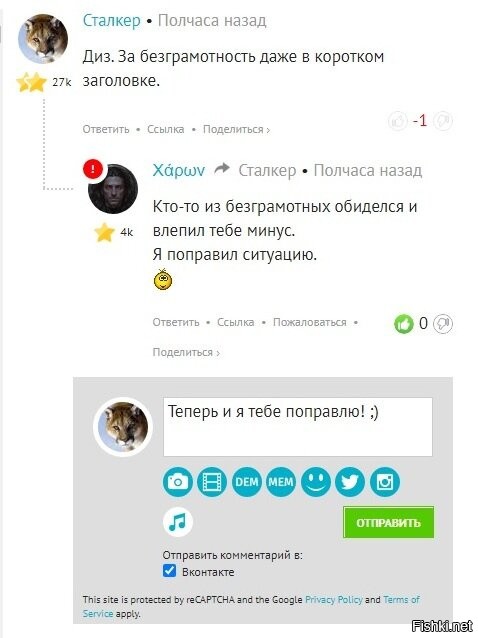Insert a video with the film icon
Image resolution: width=478 pixels, height=638 pixels.
point(212,482)
